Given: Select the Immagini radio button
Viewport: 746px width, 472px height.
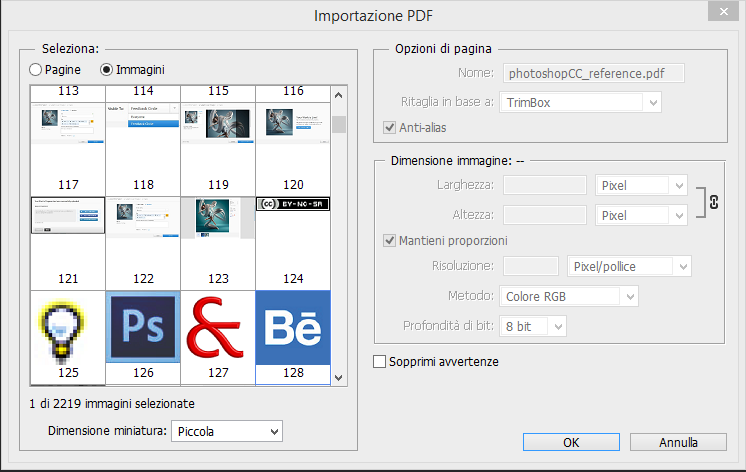Looking at the screenshot, I should 107,70.
